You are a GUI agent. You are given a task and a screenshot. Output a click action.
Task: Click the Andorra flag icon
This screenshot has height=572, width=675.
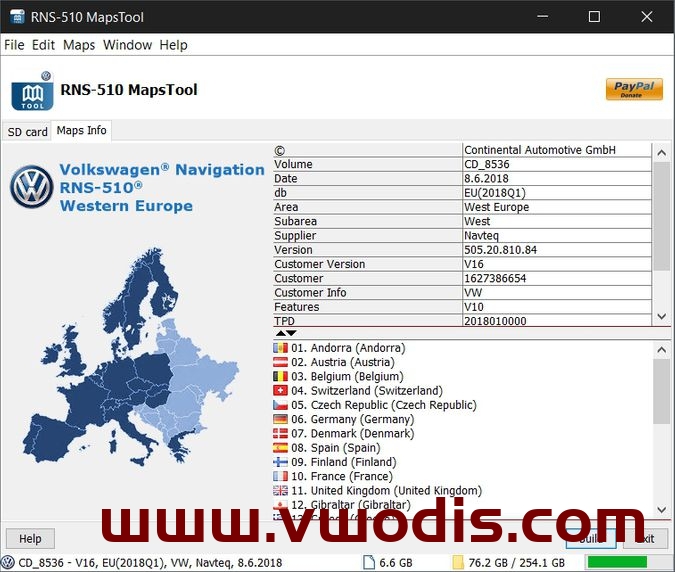click(x=280, y=348)
